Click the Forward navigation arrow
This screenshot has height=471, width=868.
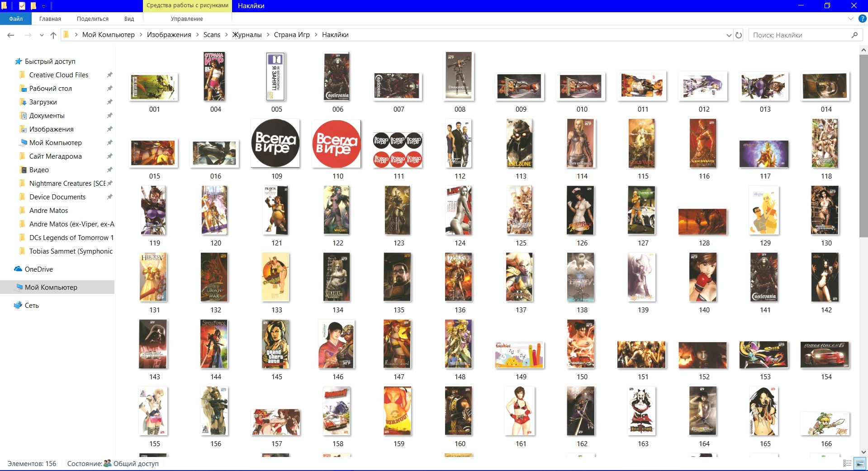coord(28,35)
